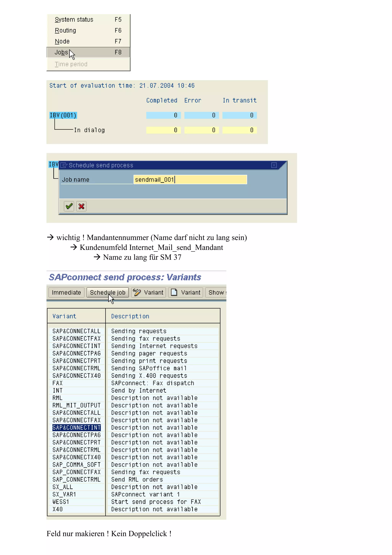Click the Description column header

pyautogui.click(x=130, y=316)
